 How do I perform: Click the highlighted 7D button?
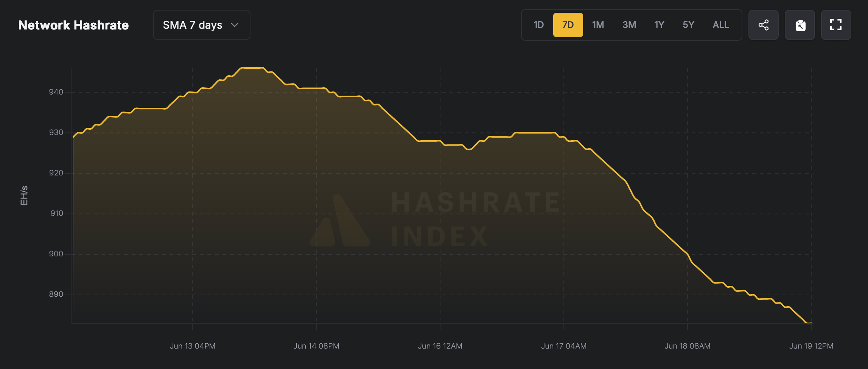pyautogui.click(x=568, y=25)
